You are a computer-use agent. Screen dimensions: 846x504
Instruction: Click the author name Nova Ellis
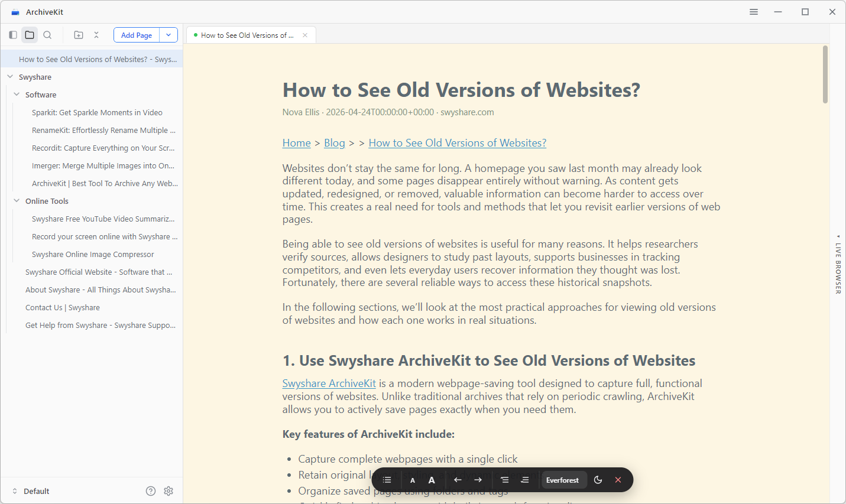point(301,112)
